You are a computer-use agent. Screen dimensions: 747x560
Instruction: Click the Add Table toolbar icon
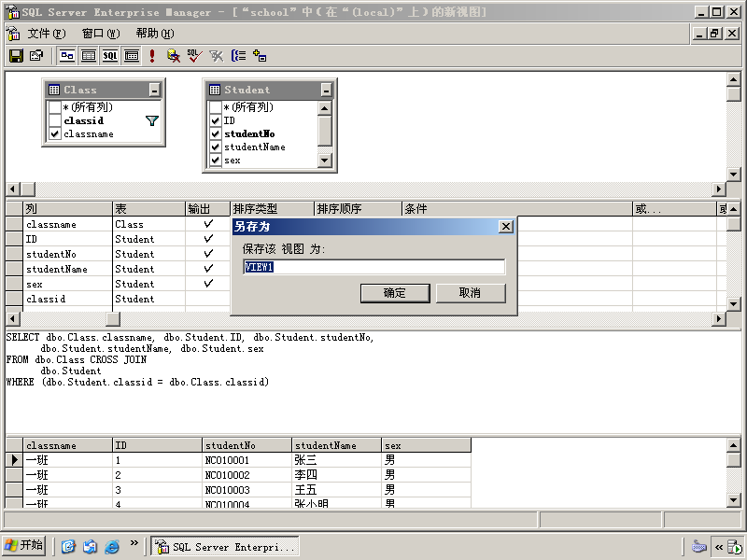(x=260, y=56)
